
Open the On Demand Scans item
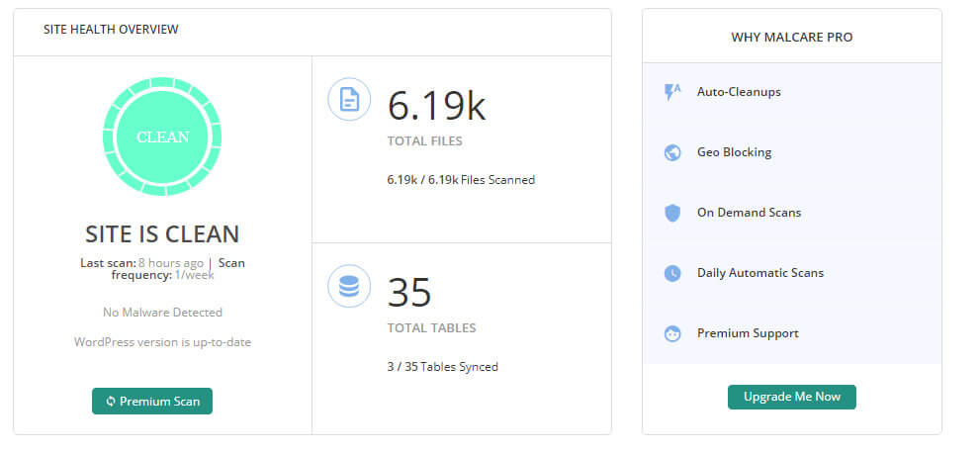749,213
